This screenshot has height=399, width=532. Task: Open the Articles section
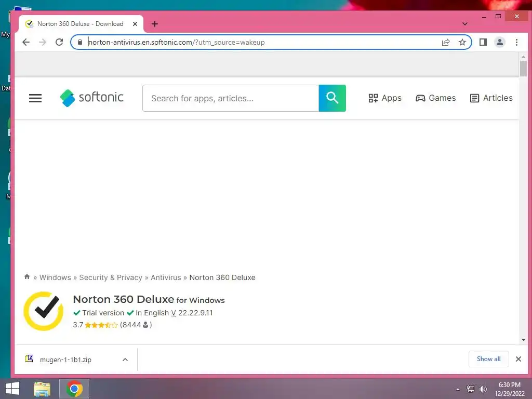point(491,98)
